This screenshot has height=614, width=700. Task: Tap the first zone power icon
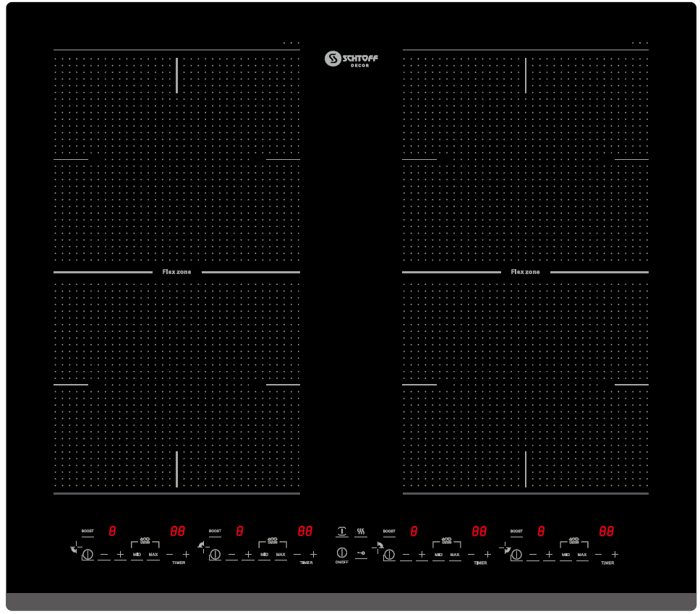(87, 555)
